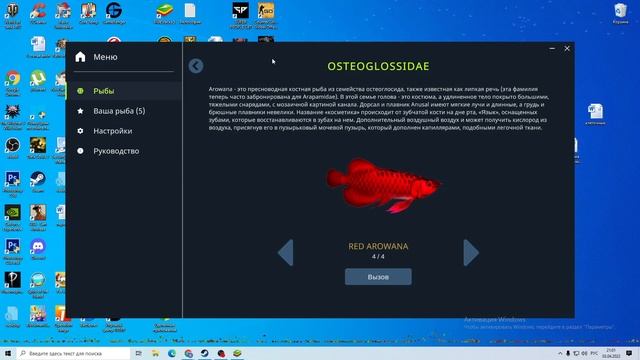Go back with the round arrow button
This screenshot has height=360, width=640.
pos(196,66)
